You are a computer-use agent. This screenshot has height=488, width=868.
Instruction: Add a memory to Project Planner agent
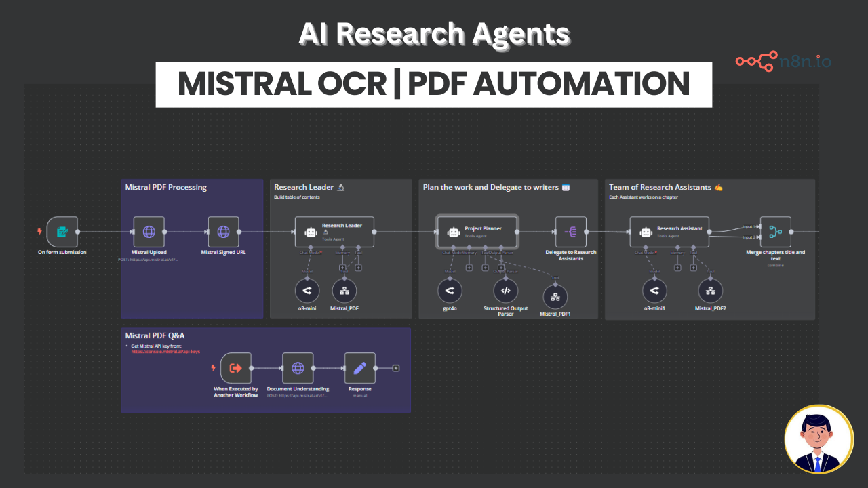pos(469,267)
